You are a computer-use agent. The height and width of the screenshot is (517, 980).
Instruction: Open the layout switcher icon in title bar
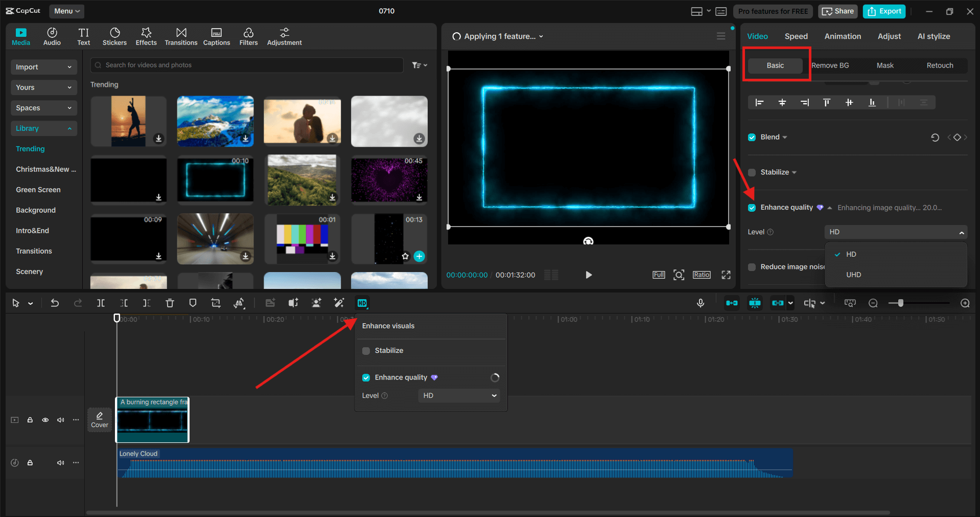[696, 11]
